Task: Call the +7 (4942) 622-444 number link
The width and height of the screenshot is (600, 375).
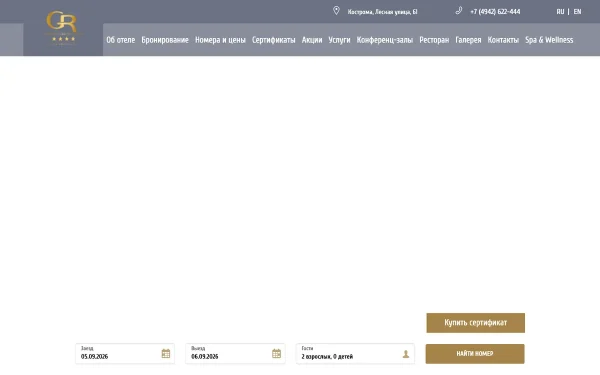Action: [x=495, y=12]
